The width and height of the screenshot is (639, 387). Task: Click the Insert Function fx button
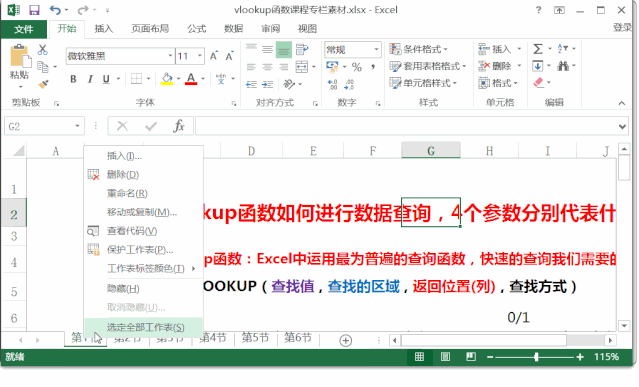[179, 126]
